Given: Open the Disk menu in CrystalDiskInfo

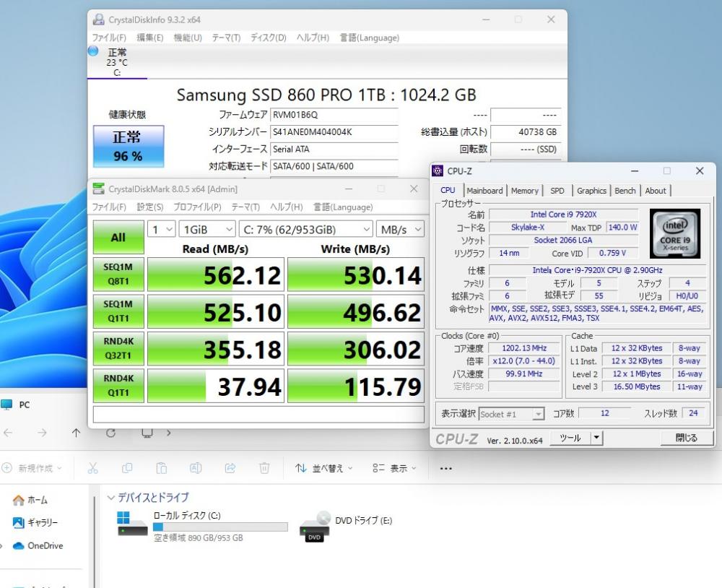Looking at the screenshot, I should coord(269,38).
